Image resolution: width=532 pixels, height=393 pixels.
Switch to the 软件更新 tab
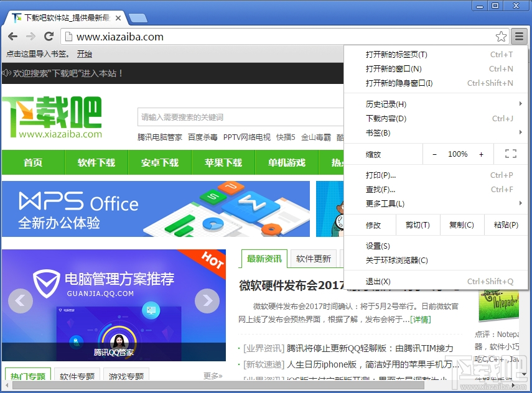pyautogui.click(x=313, y=259)
